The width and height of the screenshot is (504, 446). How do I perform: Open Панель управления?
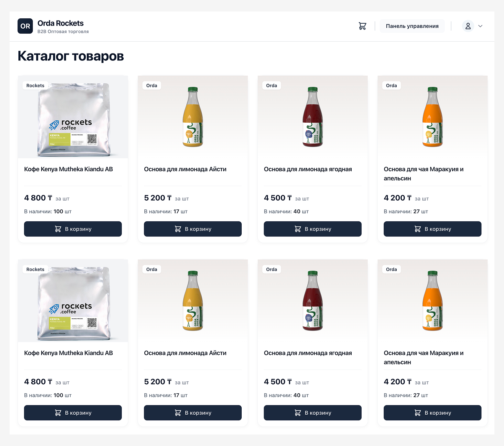412,26
